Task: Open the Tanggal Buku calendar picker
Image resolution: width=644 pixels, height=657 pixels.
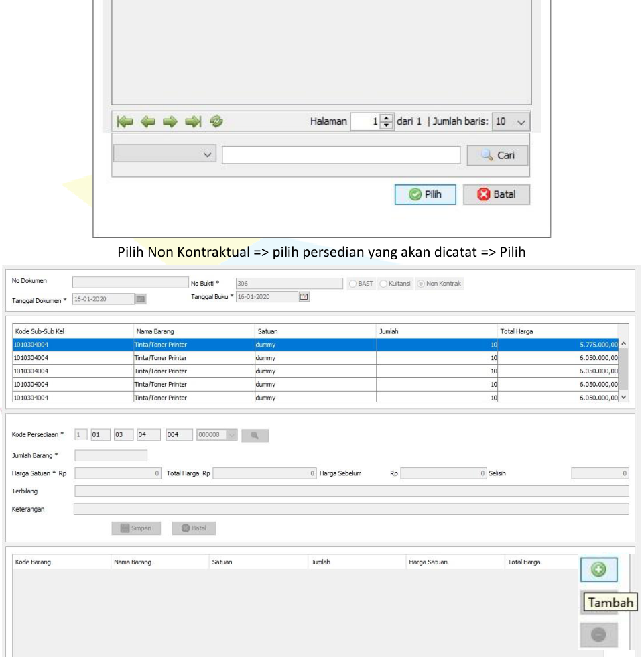Action: point(304,296)
